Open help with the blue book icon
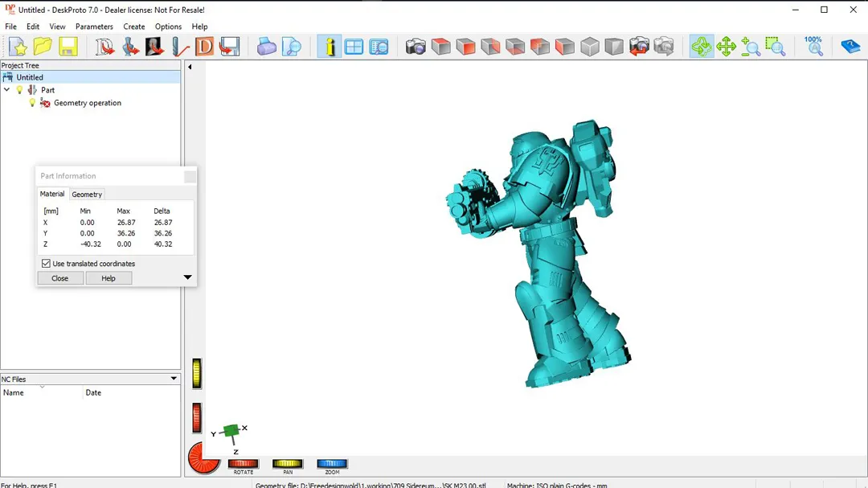The image size is (868, 488). (x=850, y=47)
